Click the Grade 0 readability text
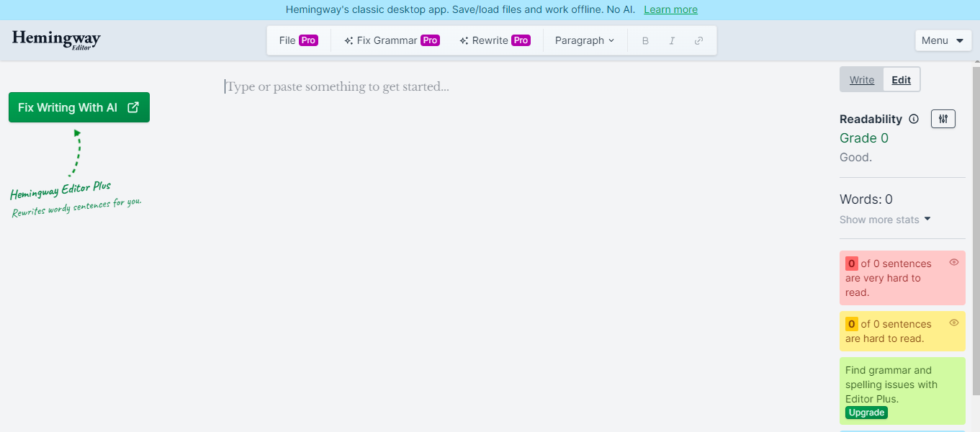 pyautogui.click(x=864, y=138)
